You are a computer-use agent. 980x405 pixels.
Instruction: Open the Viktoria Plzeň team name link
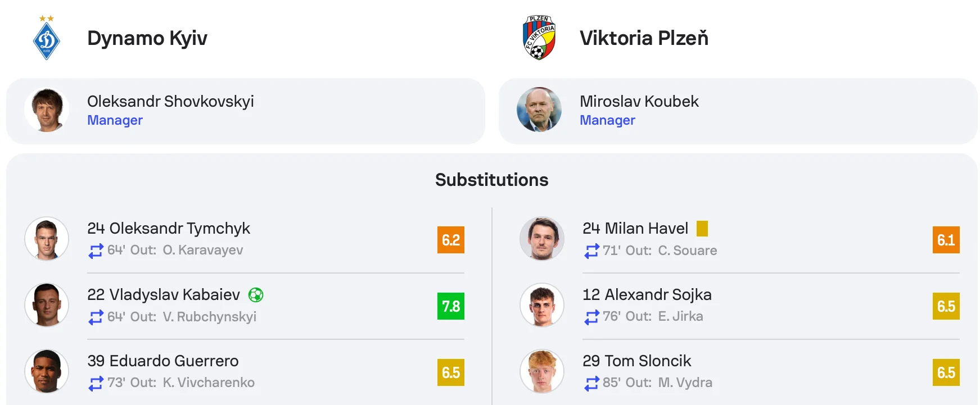click(x=644, y=38)
